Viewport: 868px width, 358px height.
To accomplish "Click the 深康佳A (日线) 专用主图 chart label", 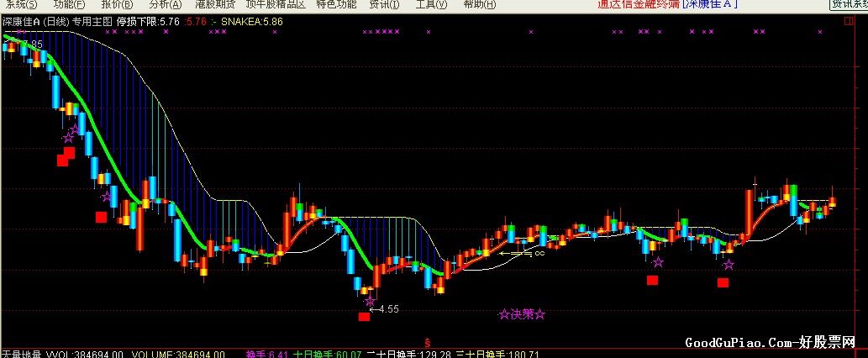I will tap(57, 22).
